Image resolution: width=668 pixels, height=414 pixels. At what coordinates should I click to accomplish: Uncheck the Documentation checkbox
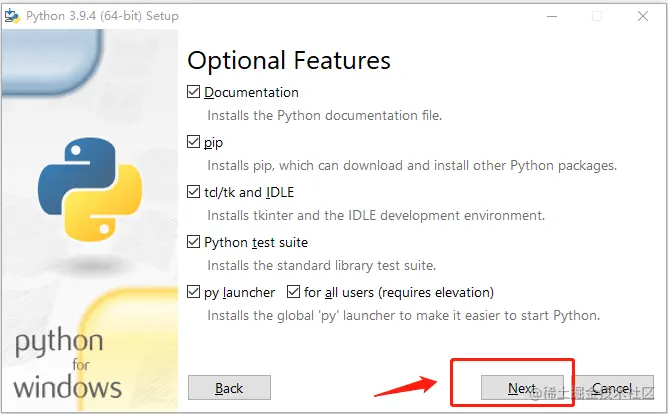[x=193, y=92]
